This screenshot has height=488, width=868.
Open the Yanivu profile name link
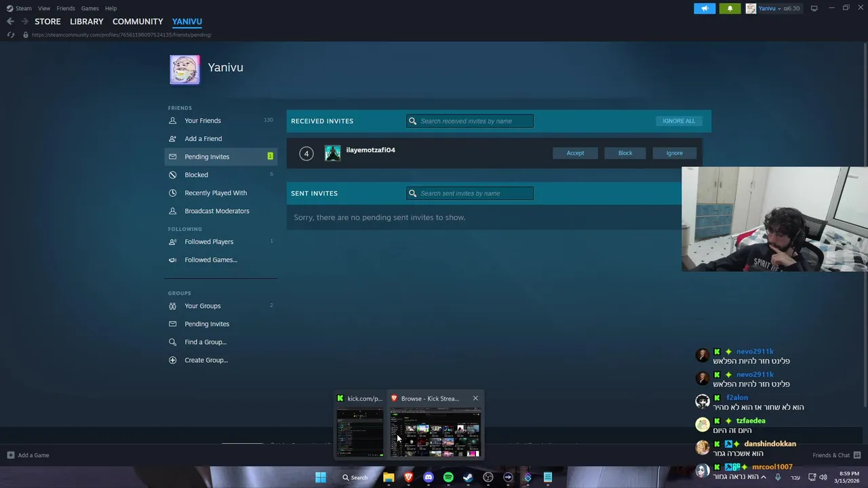[225, 67]
